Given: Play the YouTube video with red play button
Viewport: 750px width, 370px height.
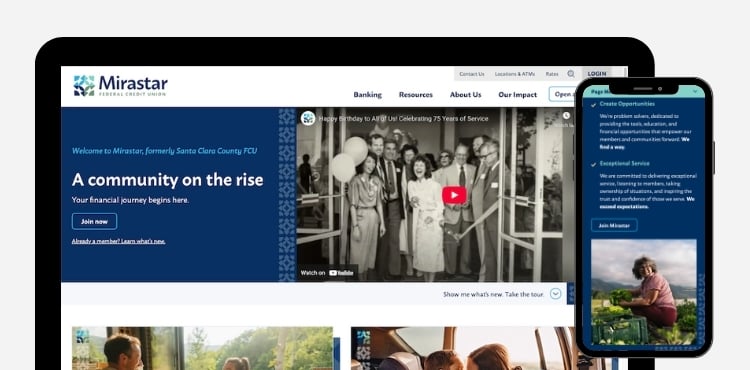Looking at the screenshot, I should (x=454, y=195).
